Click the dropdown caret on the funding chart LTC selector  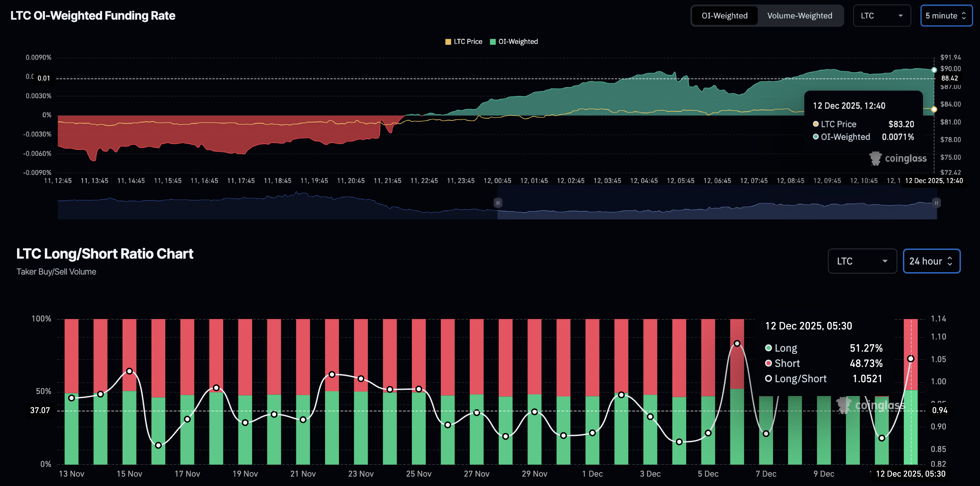point(900,16)
